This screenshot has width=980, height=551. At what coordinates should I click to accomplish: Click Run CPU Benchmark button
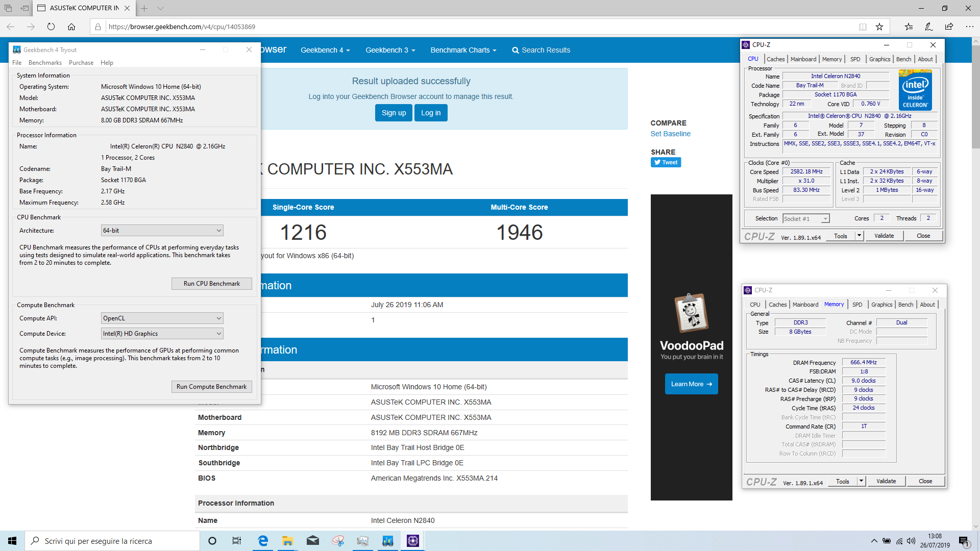point(212,284)
